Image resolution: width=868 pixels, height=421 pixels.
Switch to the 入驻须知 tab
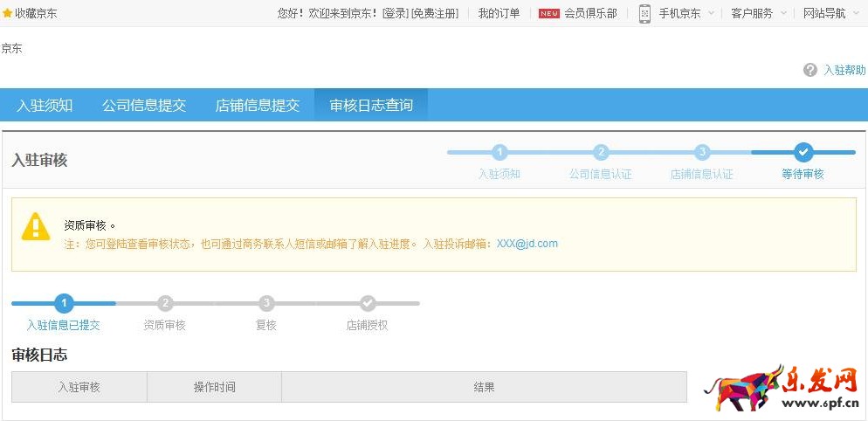[45, 106]
